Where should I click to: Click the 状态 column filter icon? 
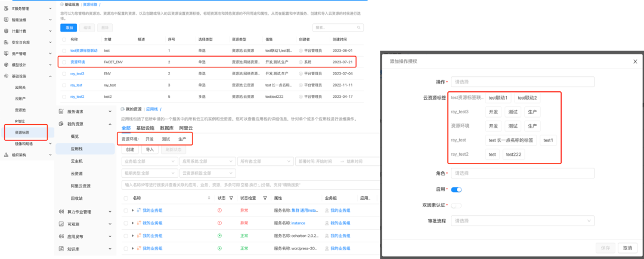pyautogui.click(x=231, y=198)
